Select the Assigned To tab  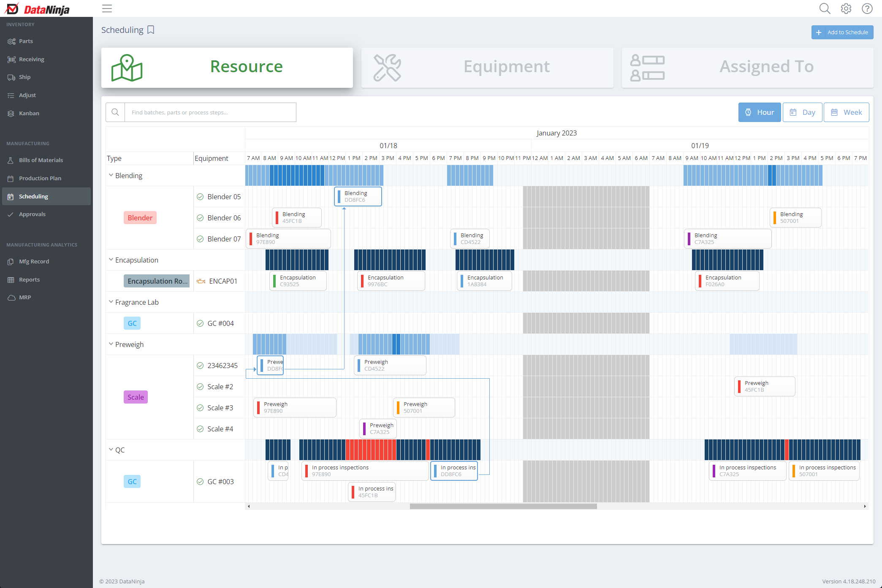[747, 68]
